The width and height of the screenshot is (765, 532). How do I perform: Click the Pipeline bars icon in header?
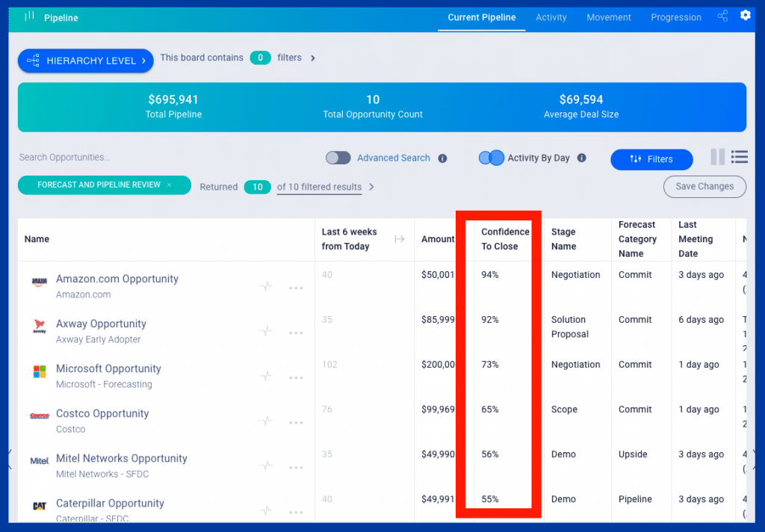point(29,16)
